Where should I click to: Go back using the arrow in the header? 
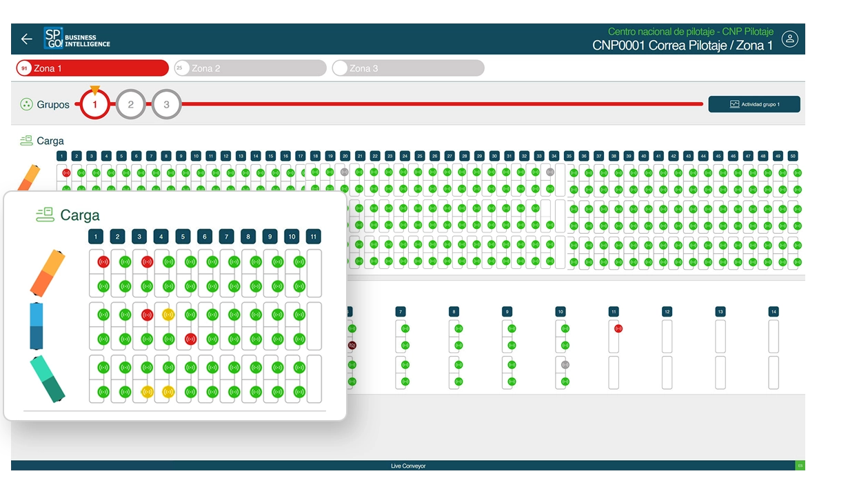coord(26,39)
